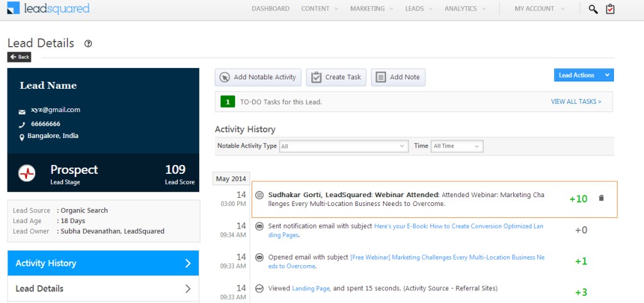
Task: Click the Opened email activity envelope icon
Action: pos(259,258)
